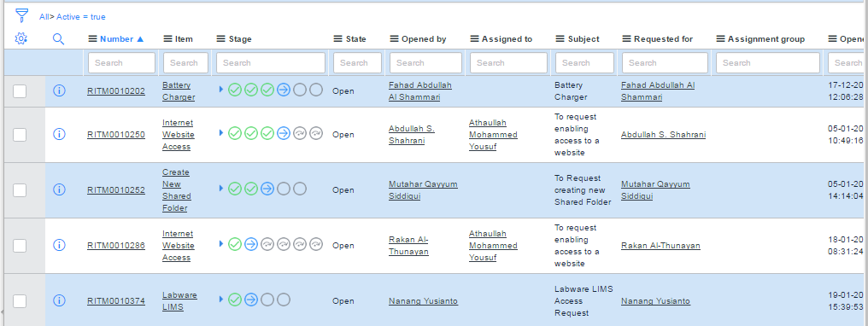Click first green completed stage of RITM0010250

pyautogui.click(x=235, y=133)
